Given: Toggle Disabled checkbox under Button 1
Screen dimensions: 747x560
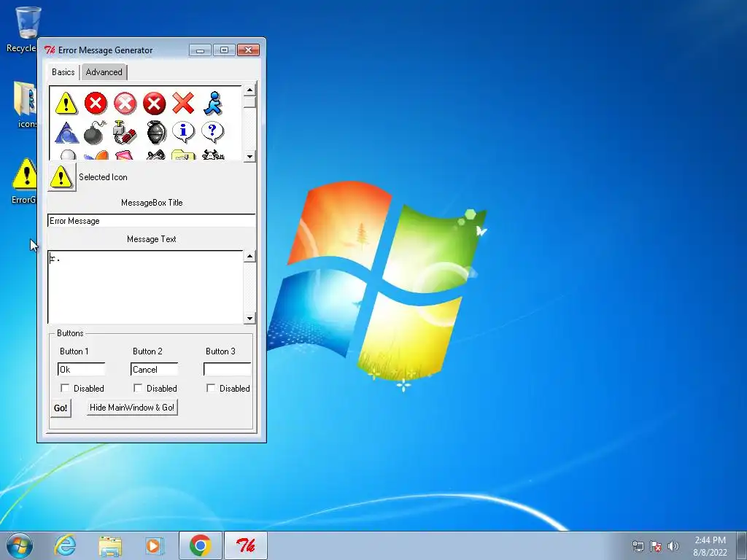Looking at the screenshot, I should tap(65, 388).
